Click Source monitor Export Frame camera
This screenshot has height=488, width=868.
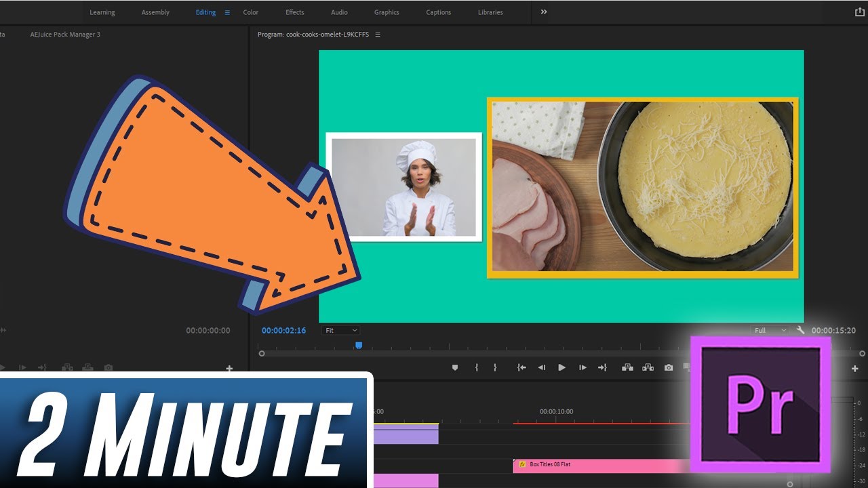(x=108, y=367)
